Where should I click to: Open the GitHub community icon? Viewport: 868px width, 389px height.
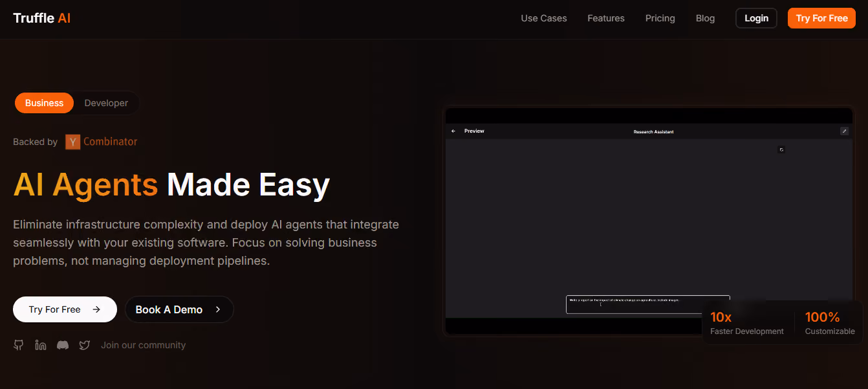(19, 345)
